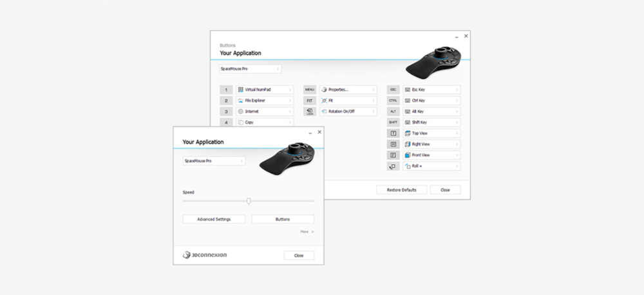Click the Front View cube icon
644x295 pixels.
(408, 155)
